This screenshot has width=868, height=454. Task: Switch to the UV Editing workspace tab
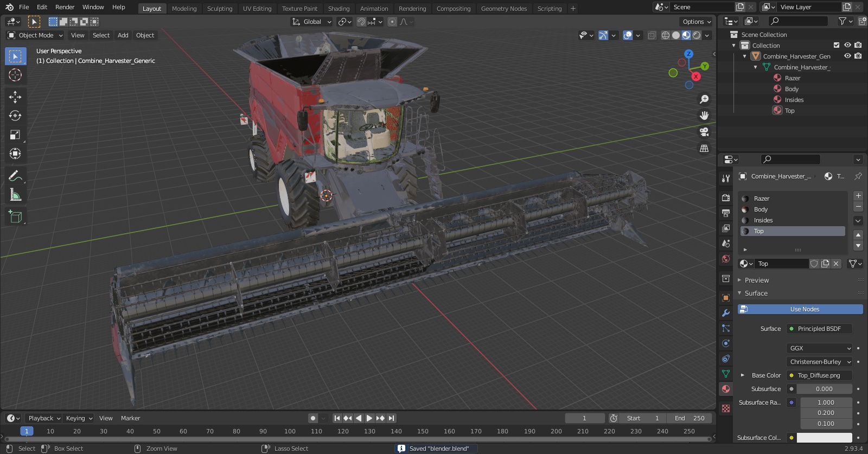[x=257, y=9]
